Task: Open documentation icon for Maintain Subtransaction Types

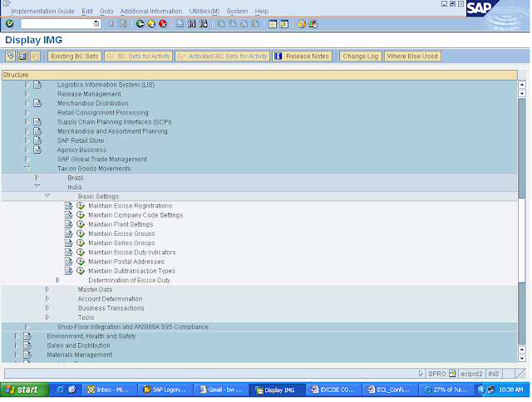Action: point(69,271)
